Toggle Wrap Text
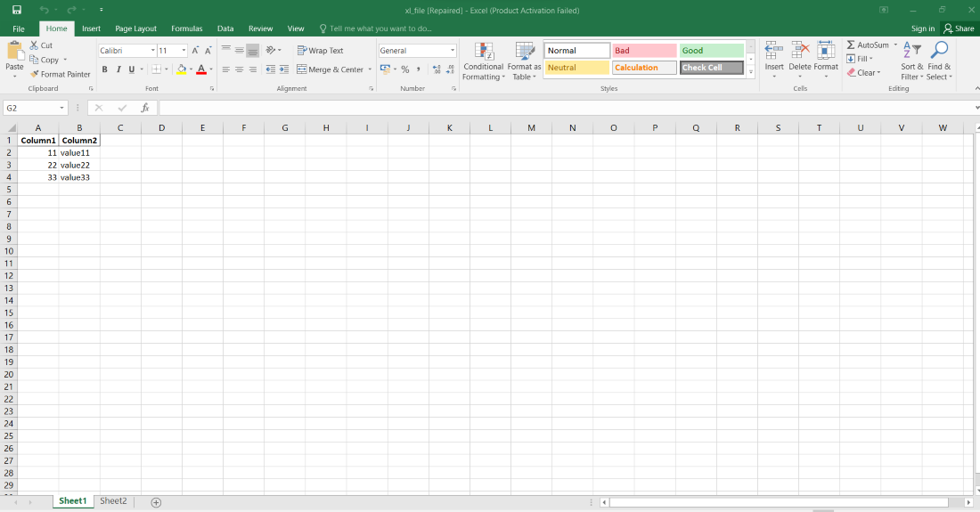This screenshot has height=512, width=980. (320, 51)
